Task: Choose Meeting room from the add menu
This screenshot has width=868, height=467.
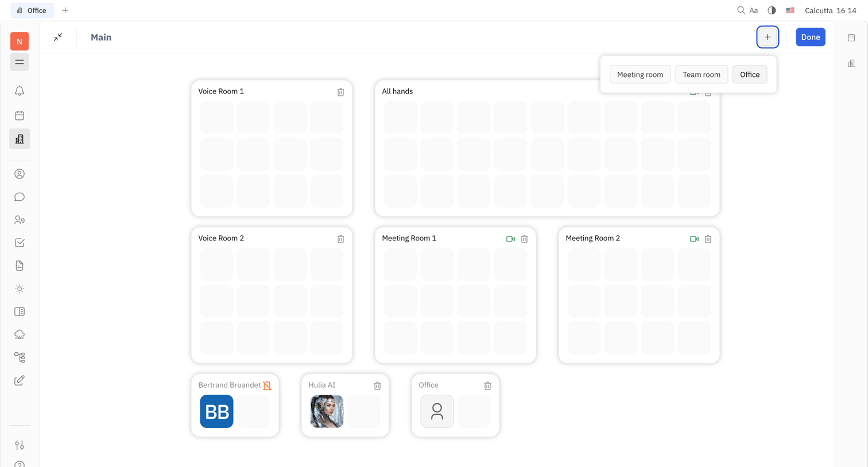Action: [640, 75]
